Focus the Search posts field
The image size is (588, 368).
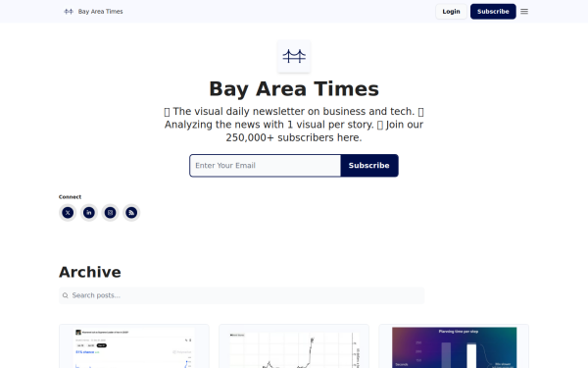(241, 295)
